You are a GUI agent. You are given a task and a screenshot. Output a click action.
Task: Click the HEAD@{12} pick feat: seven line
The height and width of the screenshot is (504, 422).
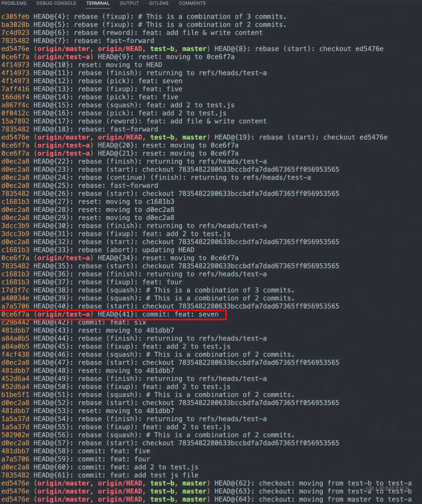click(x=92, y=81)
